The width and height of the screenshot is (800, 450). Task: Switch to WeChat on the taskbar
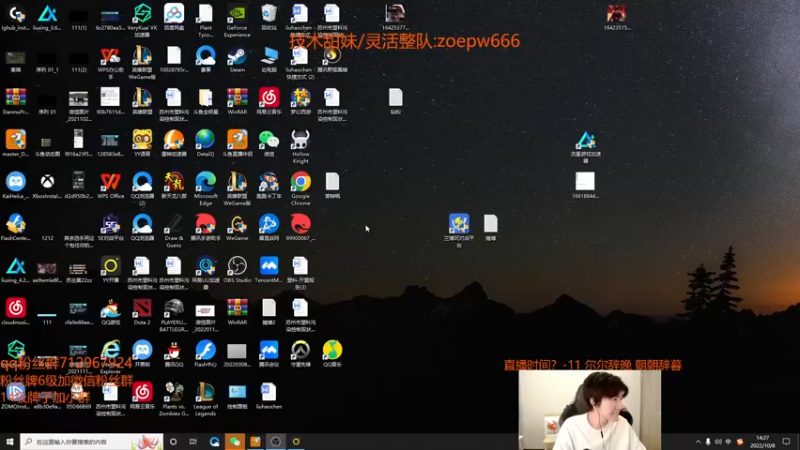235,442
